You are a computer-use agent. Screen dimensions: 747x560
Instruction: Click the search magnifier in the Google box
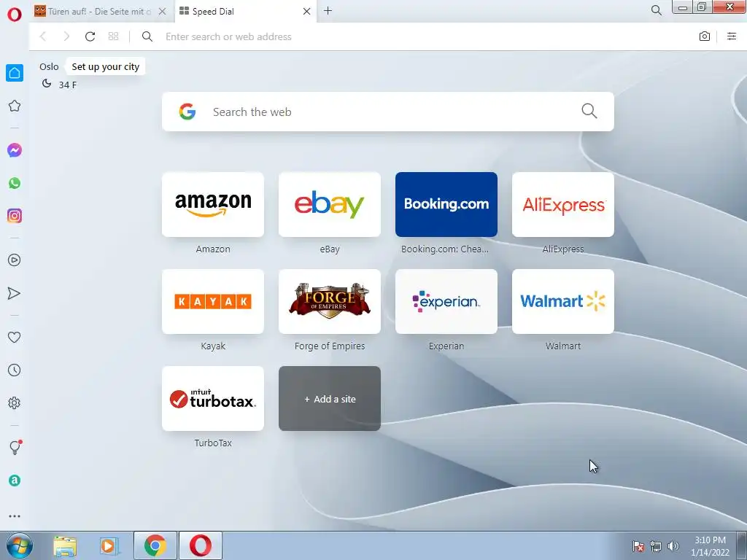[x=589, y=111]
